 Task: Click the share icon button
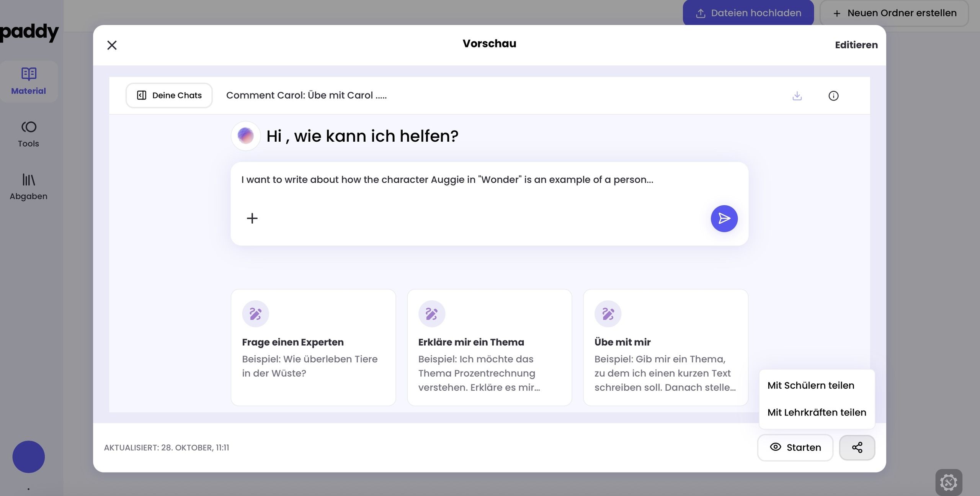point(857,447)
